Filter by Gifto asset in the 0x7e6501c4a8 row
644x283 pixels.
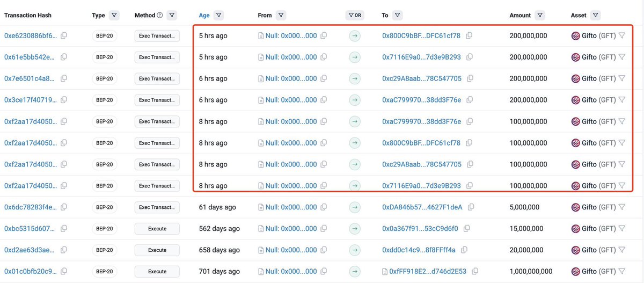coord(621,78)
